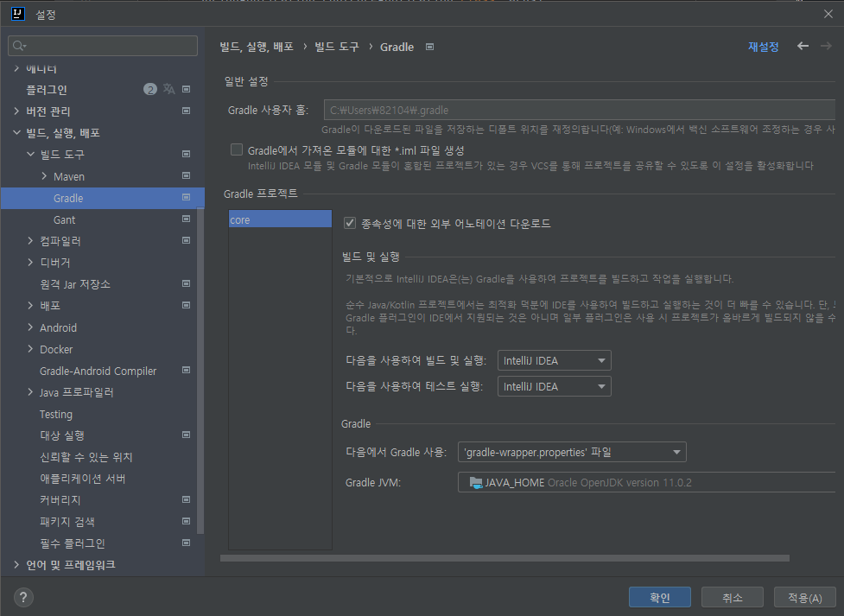Select Gradle-Android Compiler settings page

(98, 371)
